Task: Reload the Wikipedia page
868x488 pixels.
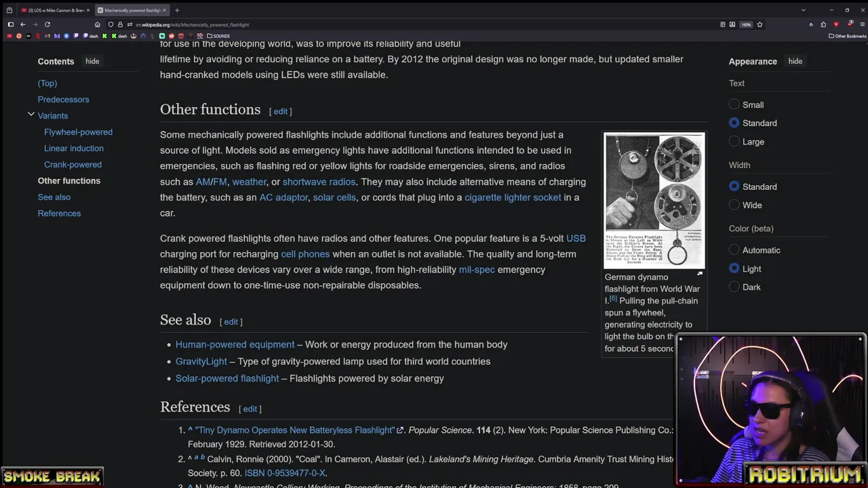Action: pyautogui.click(x=47, y=24)
